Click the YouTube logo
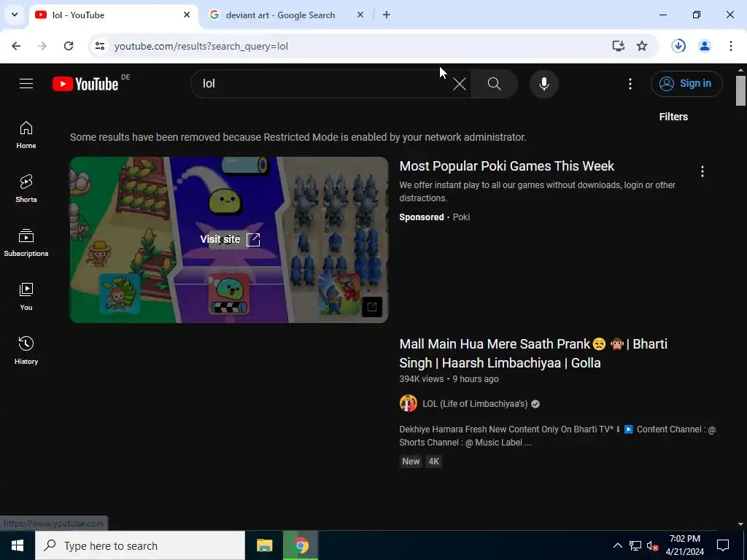This screenshot has width=747, height=560. pyautogui.click(x=85, y=84)
